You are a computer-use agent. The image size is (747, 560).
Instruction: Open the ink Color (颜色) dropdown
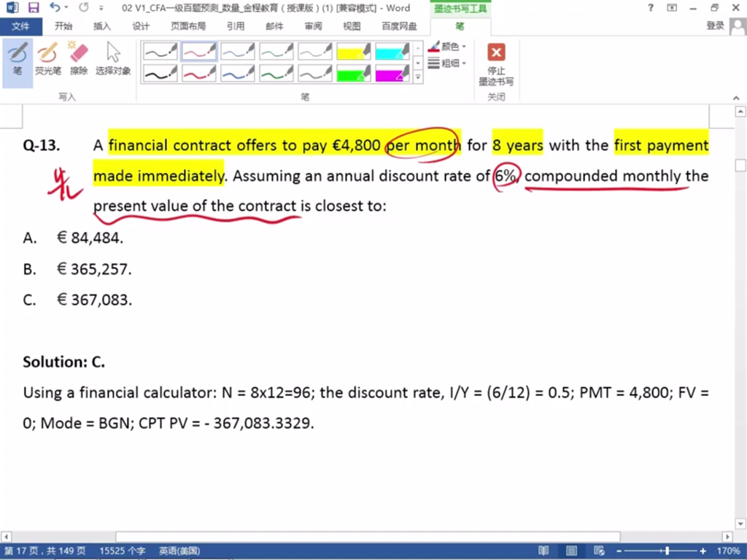point(448,46)
